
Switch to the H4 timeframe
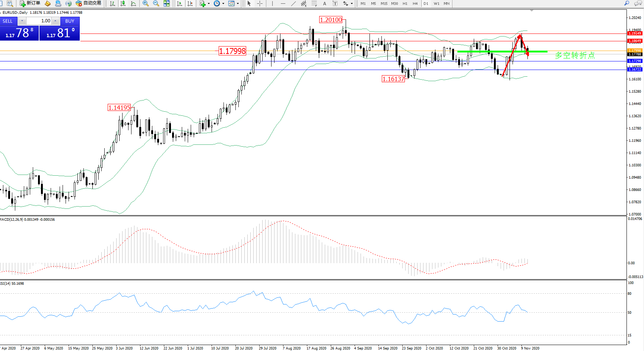[x=415, y=3]
